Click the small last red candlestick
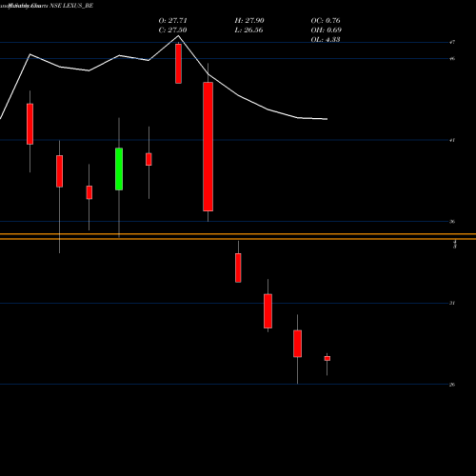This screenshot has height=476, width=476. pyautogui.click(x=327, y=358)
